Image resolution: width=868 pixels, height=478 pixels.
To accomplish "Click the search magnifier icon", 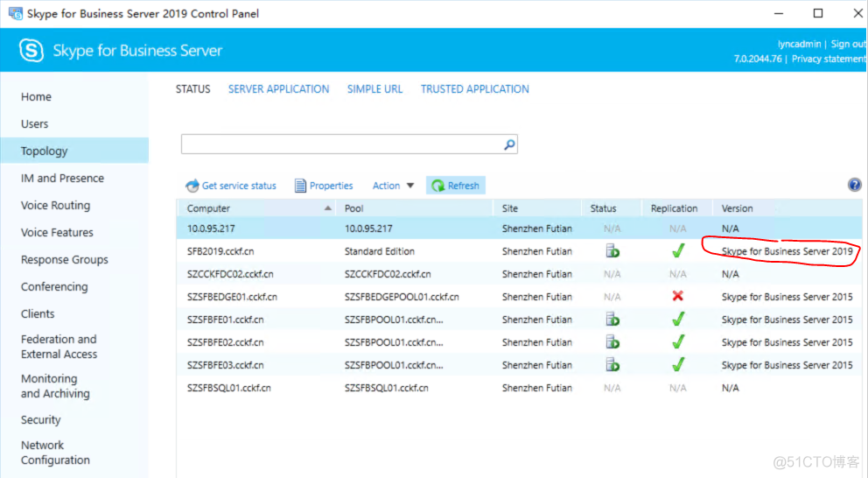I will point(510,144).
